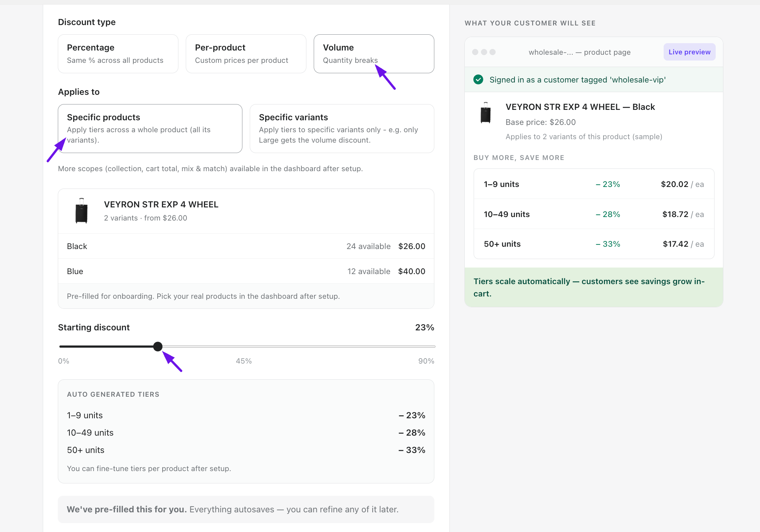The image size is (760, 532).
Task: Click the 1–9 units auto generated tier
Action: (246, 415)
